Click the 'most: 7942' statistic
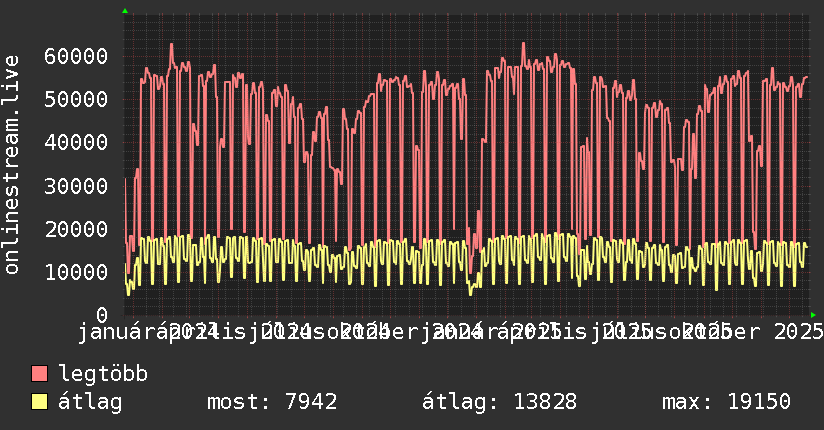The height and width of the screenshot is (430, 824). click(x=271, y=402)
